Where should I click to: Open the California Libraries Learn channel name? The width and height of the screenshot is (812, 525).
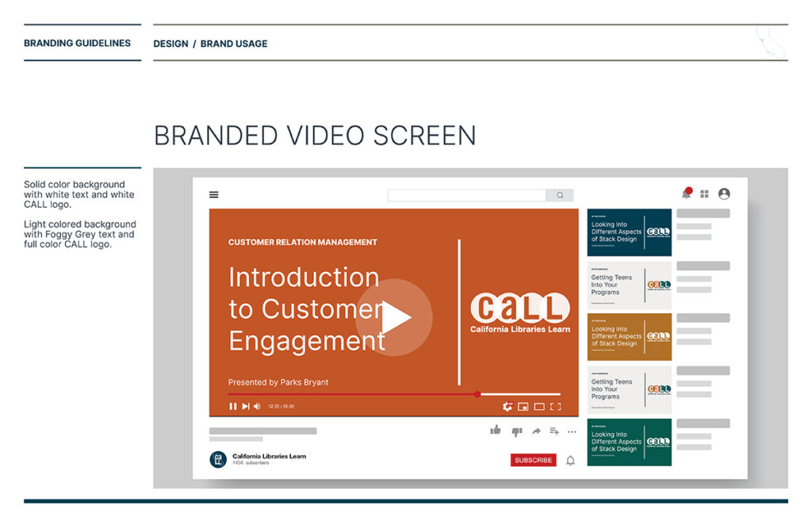tap(270, 456)
